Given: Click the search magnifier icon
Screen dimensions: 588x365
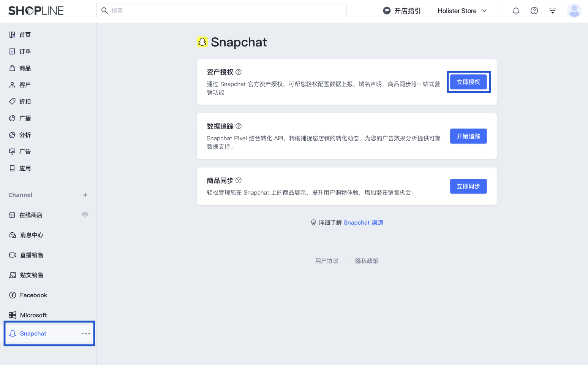Looking at the screenshot, I should pyautogui.click(x=105, y=11).
